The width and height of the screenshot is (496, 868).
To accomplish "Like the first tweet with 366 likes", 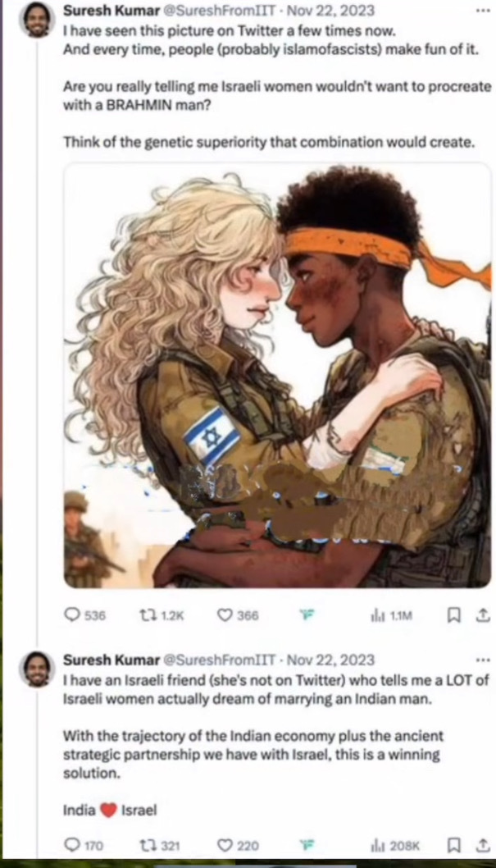I will click(x=237, y=615).
